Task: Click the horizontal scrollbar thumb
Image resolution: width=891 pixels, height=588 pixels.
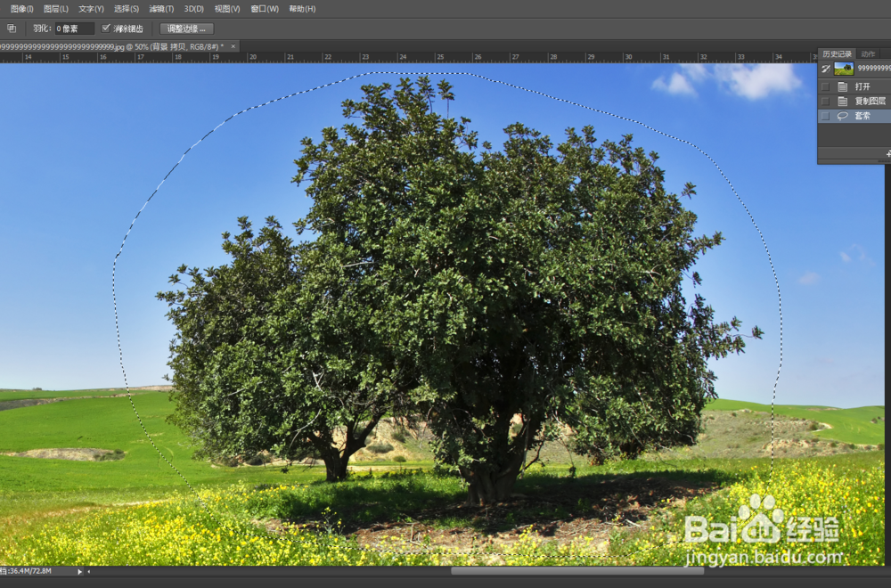Action: coord(577,571)
